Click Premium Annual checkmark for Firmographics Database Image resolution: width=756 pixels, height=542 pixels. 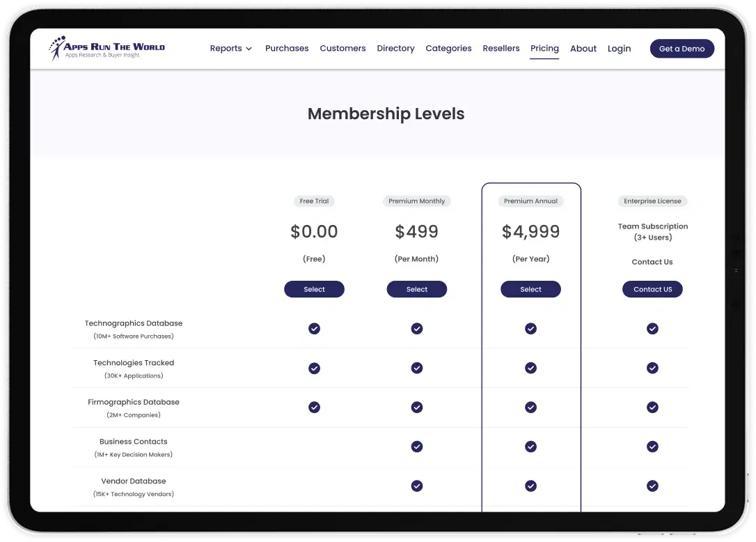pos(531,408)
